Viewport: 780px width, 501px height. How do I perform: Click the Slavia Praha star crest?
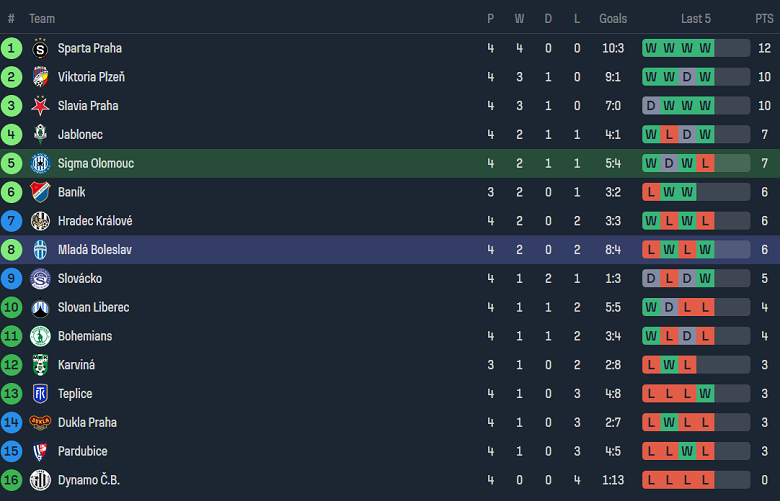[40, 106]
